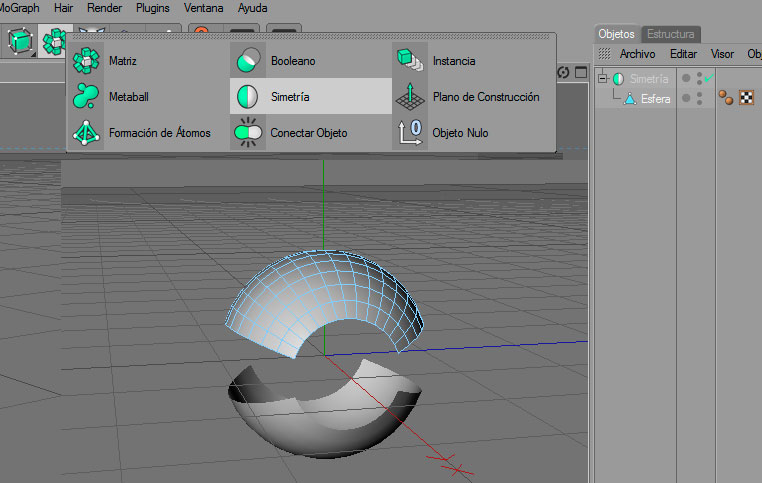Switch to the Objetos tab
The width and height of the screenshot is (762, 483).
coord(616,34)
